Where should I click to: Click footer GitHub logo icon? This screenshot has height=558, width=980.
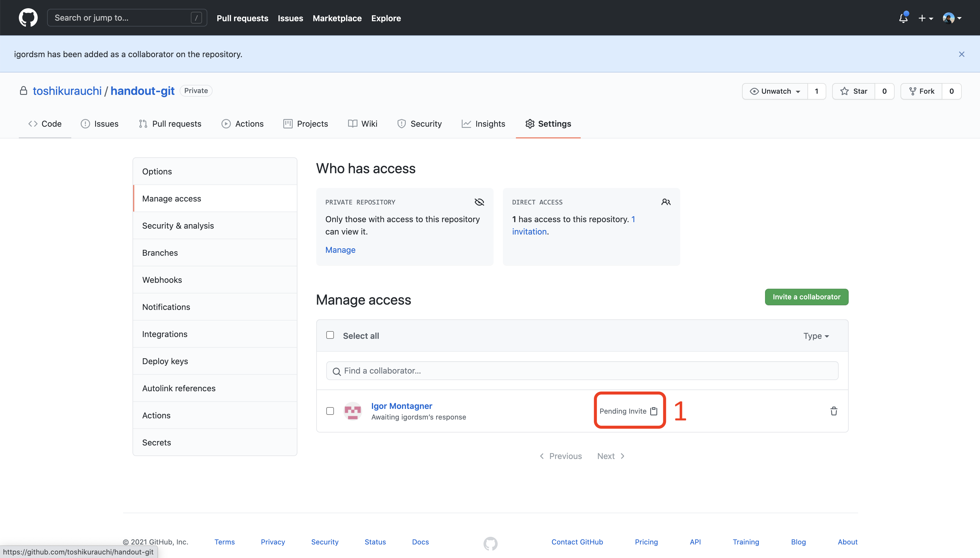(x=490, y=544)
